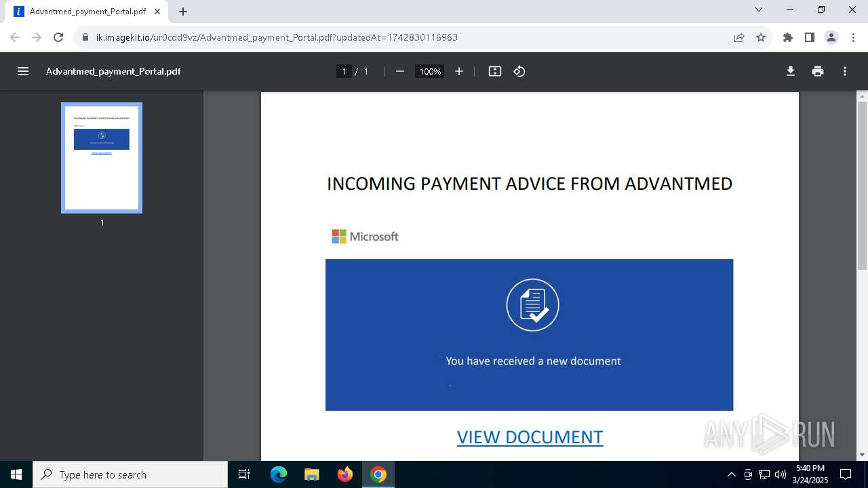Click the document checkmark icon in blue banner
This screenshot has width=868, height=488.
coord(533,305)
